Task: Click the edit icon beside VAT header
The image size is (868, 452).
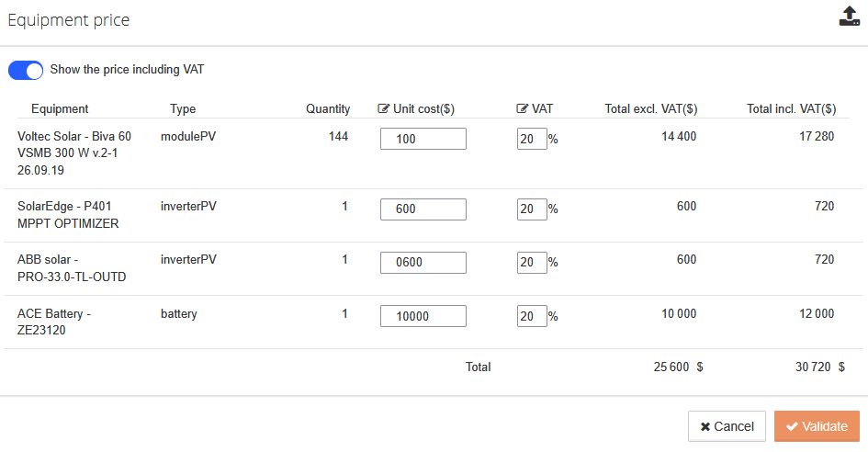Action: pyautogui.click(x=523, y=108)
